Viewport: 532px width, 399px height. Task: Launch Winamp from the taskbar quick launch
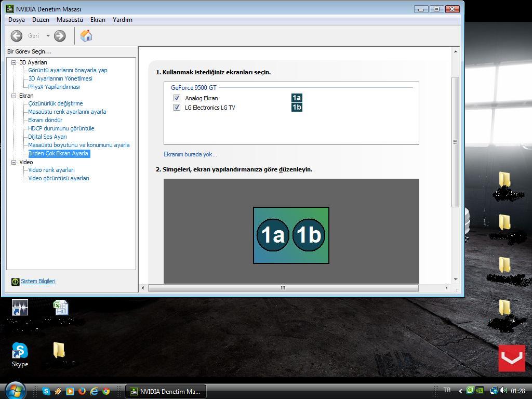point(58,391)
